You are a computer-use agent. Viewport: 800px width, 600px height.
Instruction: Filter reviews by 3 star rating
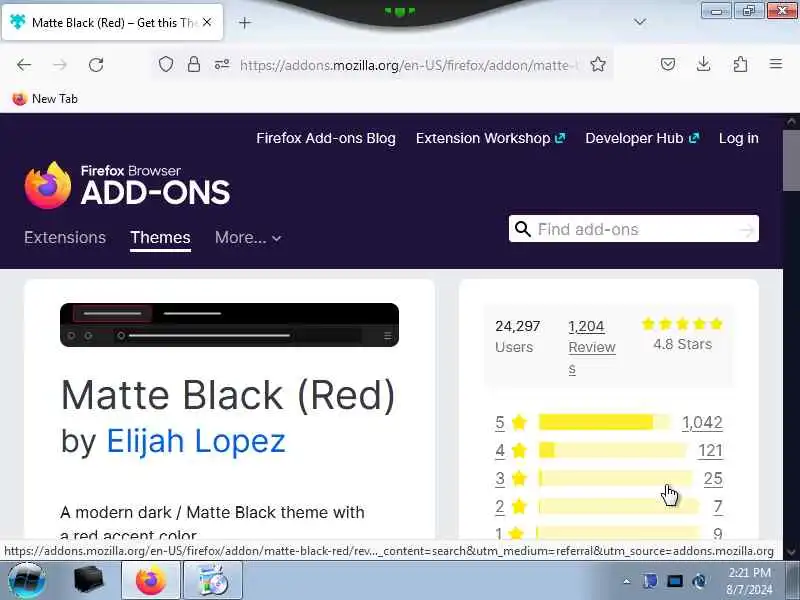pyautogui.click(x=499, y=479)
